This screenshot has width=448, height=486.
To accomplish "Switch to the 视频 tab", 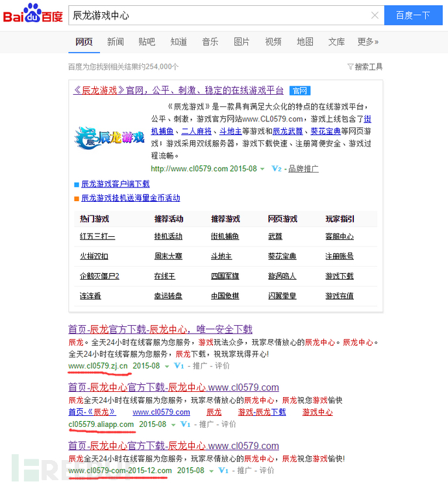I will point(273,42).
